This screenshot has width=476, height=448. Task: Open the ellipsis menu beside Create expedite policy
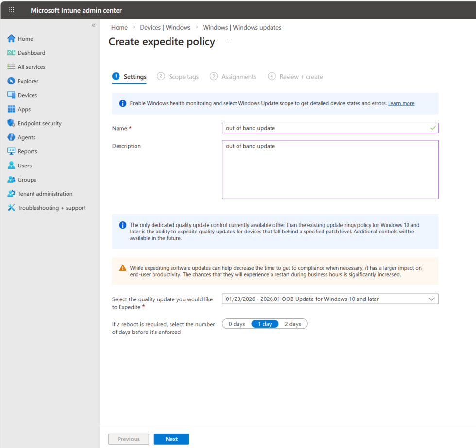229,42
